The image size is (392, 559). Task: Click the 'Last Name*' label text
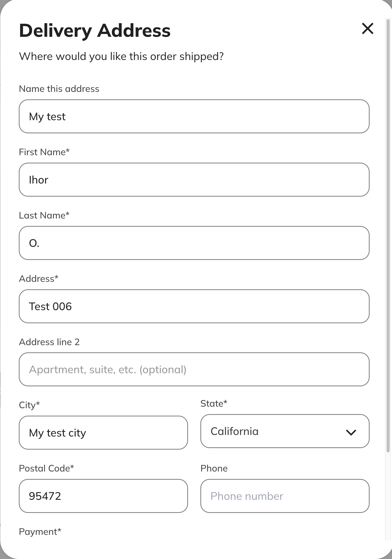click(44, 215)
